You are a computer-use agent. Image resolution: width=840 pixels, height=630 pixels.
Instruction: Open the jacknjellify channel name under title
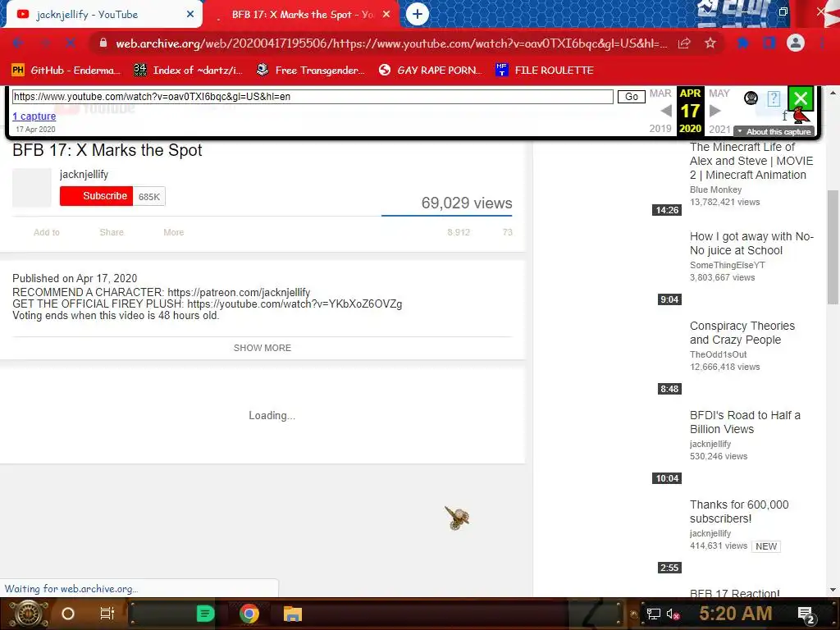pos(84,175)
